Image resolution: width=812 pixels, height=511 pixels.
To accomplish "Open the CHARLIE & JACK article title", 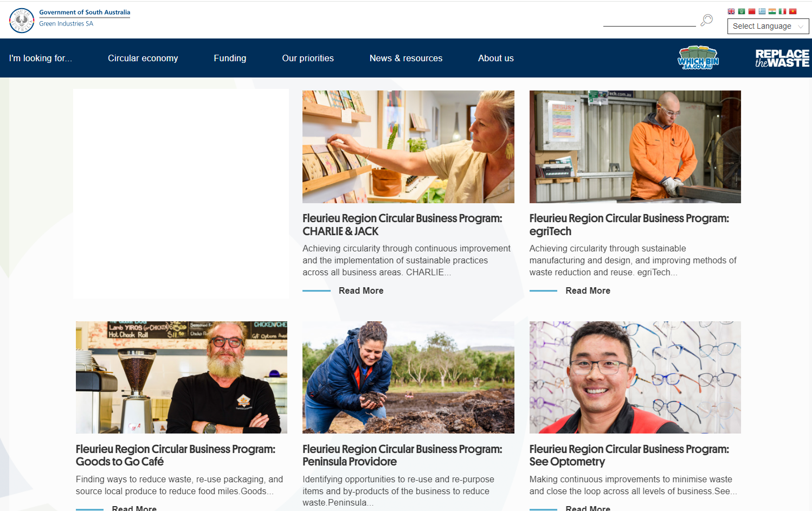I will [x=402, y=225].
